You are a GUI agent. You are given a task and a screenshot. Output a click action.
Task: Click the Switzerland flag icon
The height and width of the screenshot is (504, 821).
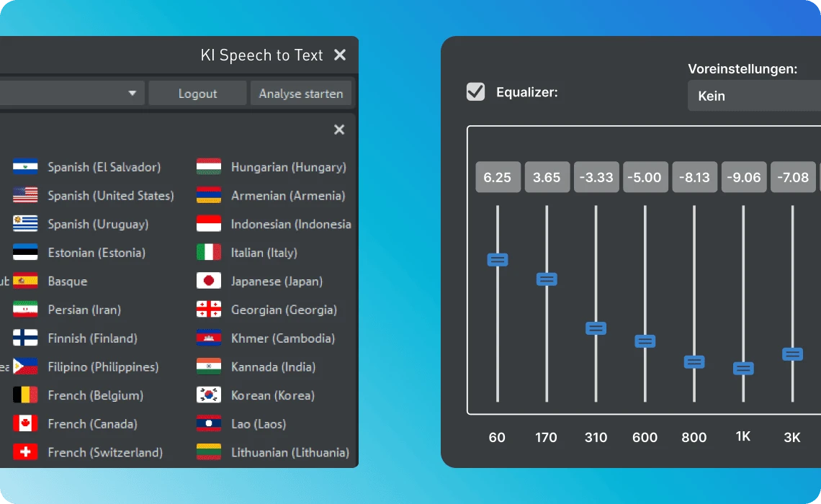(25, 452)
